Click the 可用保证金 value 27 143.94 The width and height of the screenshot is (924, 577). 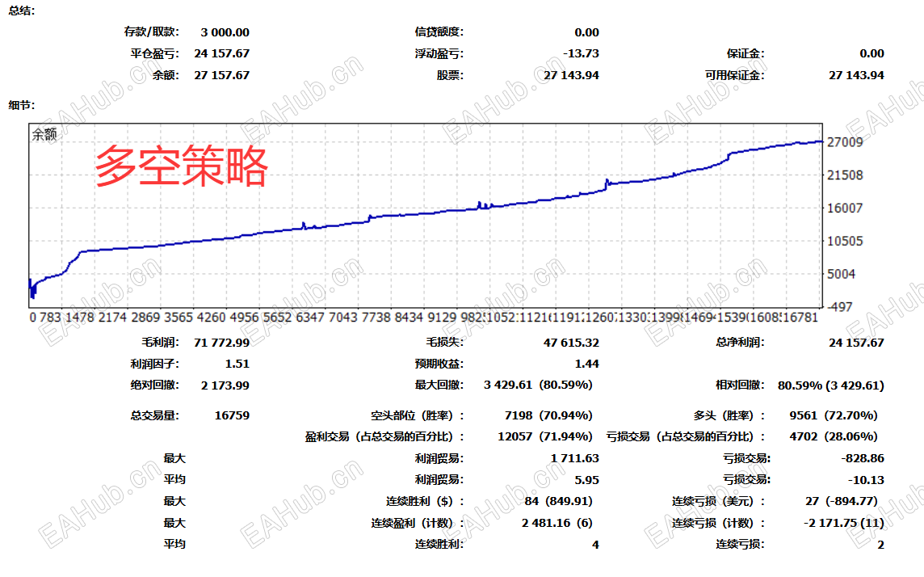click(x=856, y=75)
